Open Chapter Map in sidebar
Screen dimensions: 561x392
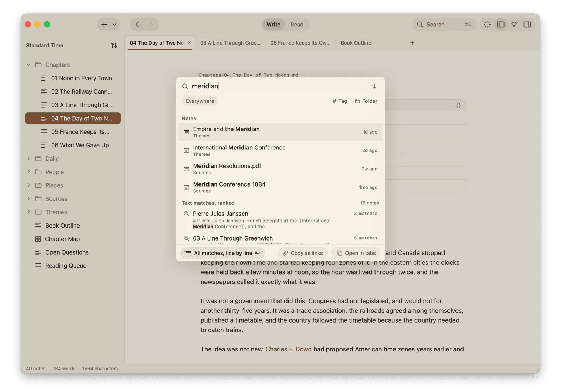pos(73,239)
